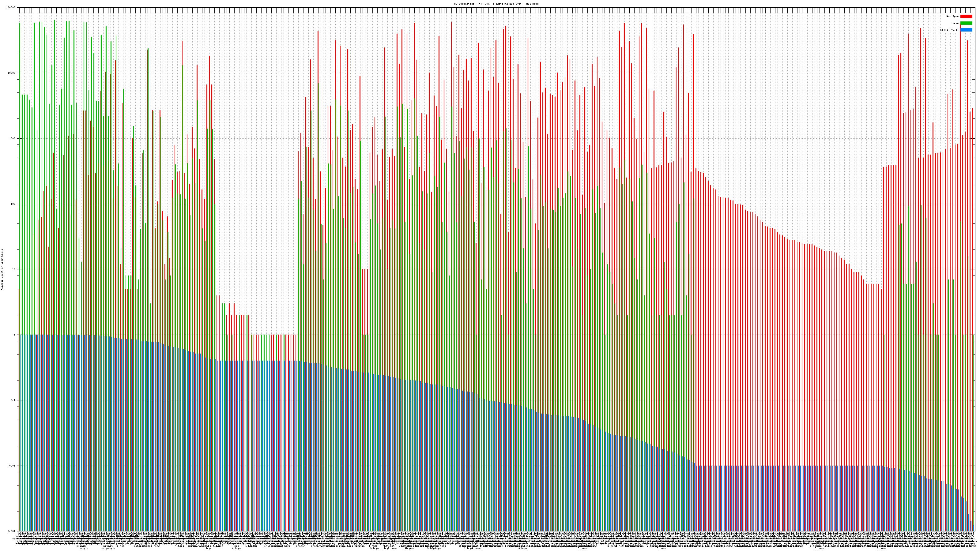Click the 100 y-axis tick label

coord(13,204)
